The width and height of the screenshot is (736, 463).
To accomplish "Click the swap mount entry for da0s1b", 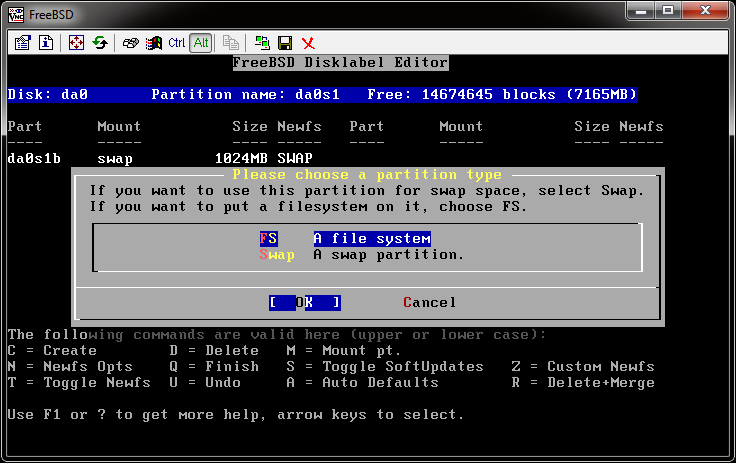I will pos(115,159).
